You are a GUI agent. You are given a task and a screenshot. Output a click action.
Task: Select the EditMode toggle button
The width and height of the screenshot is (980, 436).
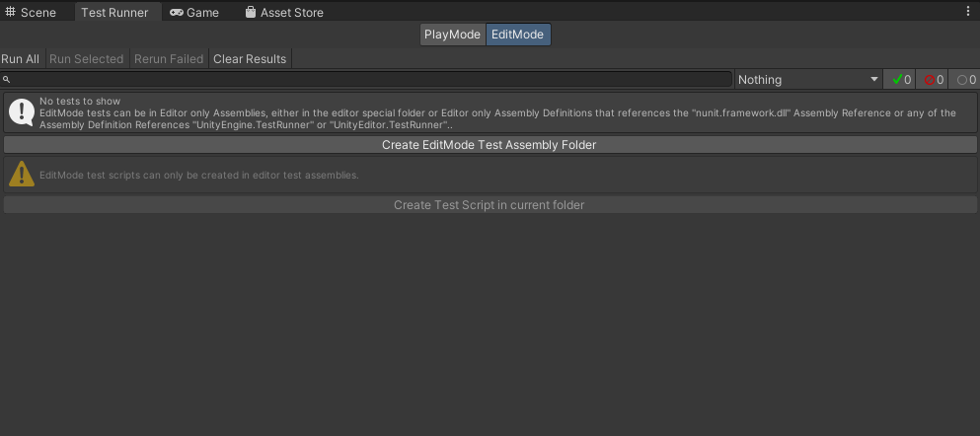pyautogui.click(x=518, y=35)
